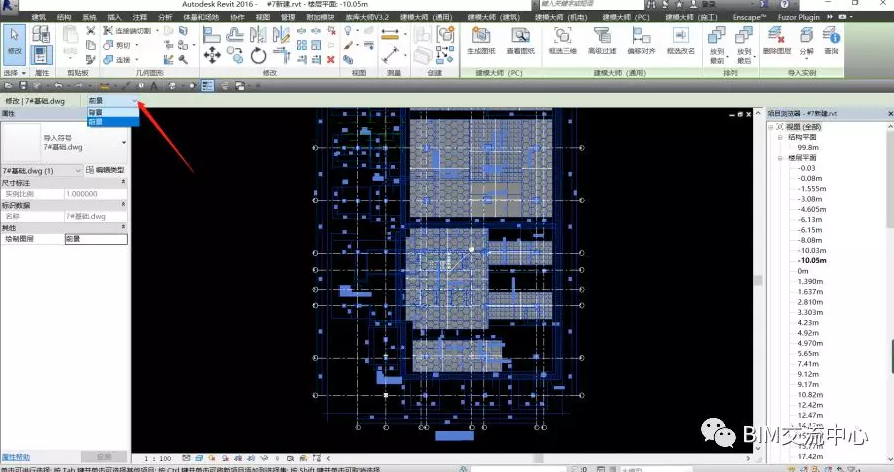Toggle the Properties (属性) palette button

42,56
